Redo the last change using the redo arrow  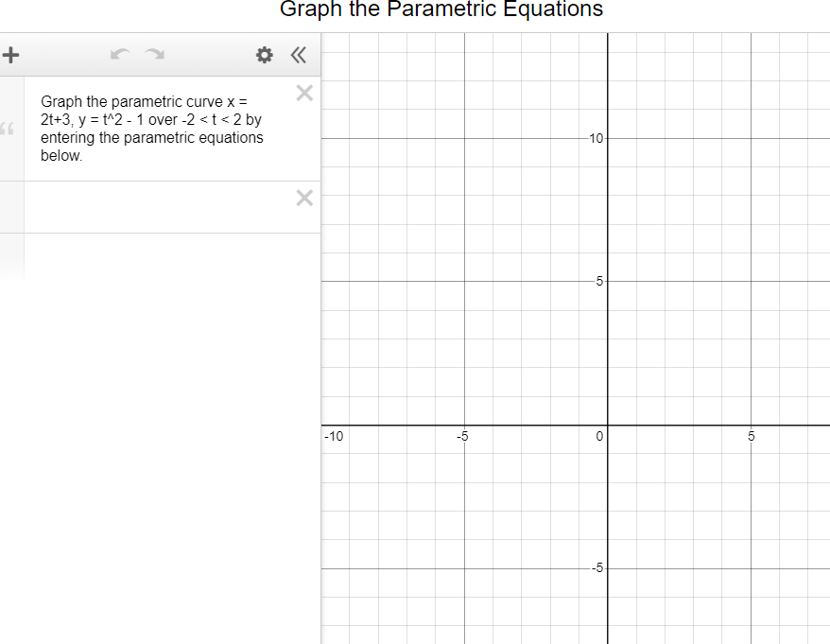coord(154,54)
